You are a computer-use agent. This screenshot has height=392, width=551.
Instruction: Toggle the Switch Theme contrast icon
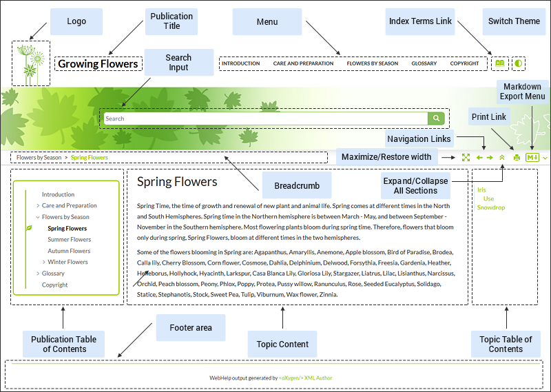pos(518,63)
